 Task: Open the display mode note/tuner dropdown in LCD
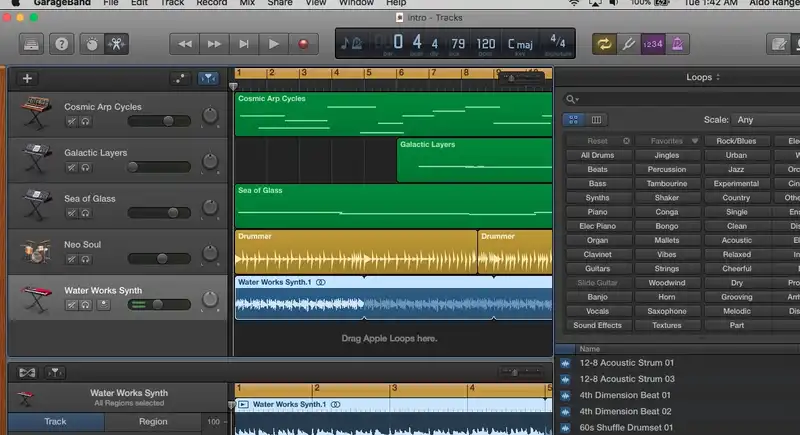352,44
